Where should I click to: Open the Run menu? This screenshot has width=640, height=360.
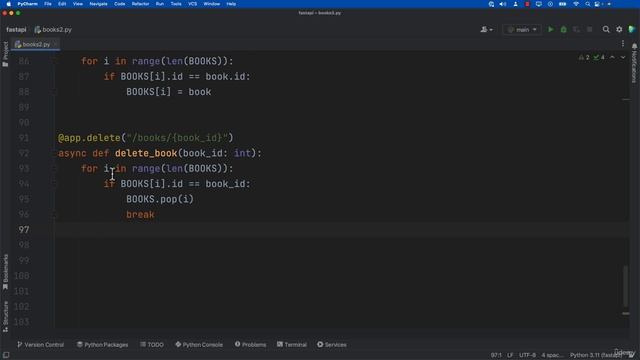pos(160,4)
